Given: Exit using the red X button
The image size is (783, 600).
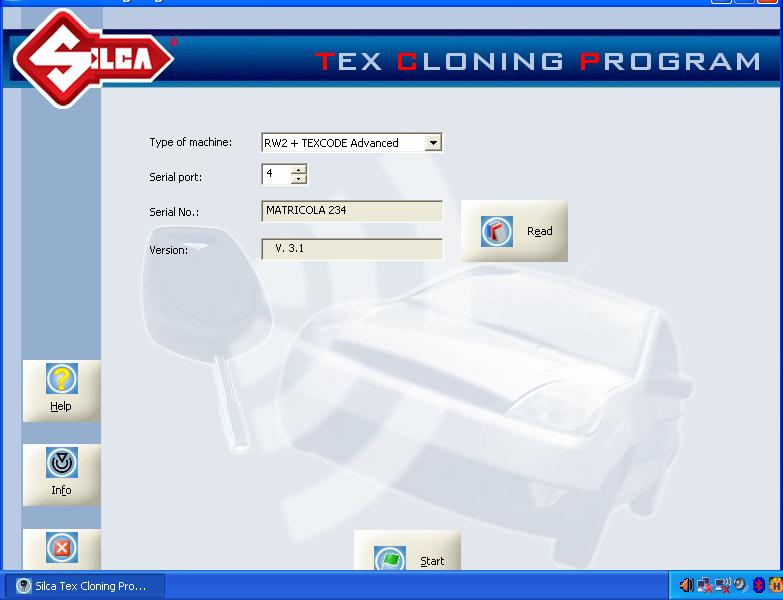Looking at the screenshot, I should pyautogui.click(x=61, y=549).
